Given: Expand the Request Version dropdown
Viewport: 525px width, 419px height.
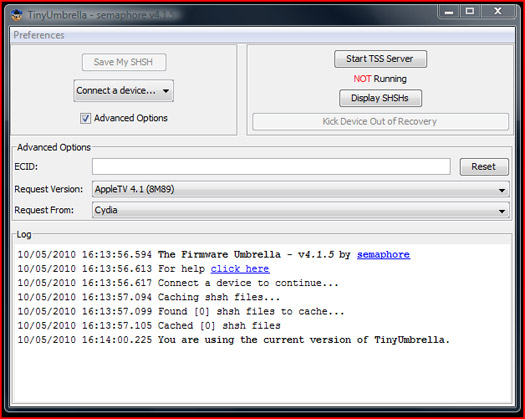Looking at the screenshot, I should tap(300, 190).
